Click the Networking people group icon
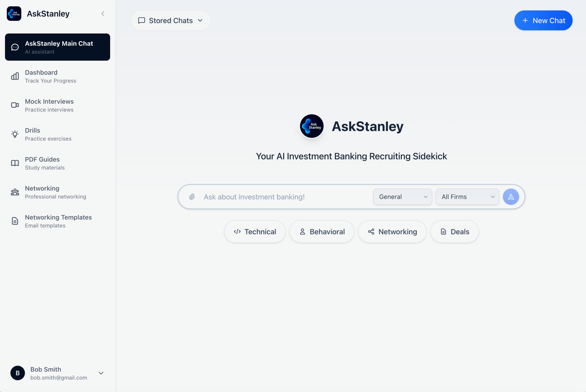 [x=15, y=192]
